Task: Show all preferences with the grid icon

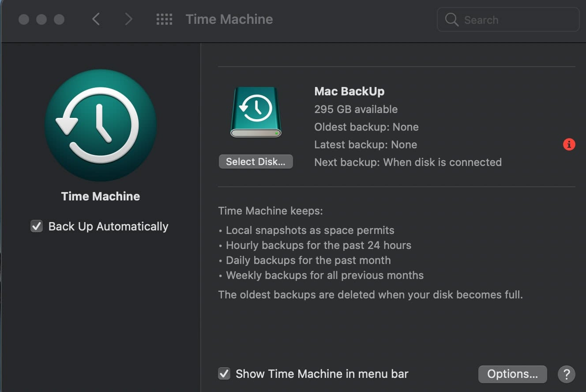Action: [165, 19]
